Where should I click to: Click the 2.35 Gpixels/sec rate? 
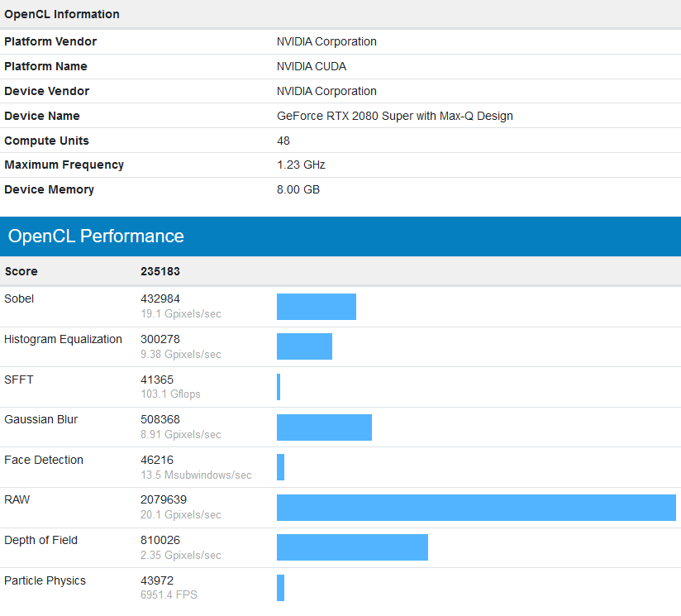181,555
